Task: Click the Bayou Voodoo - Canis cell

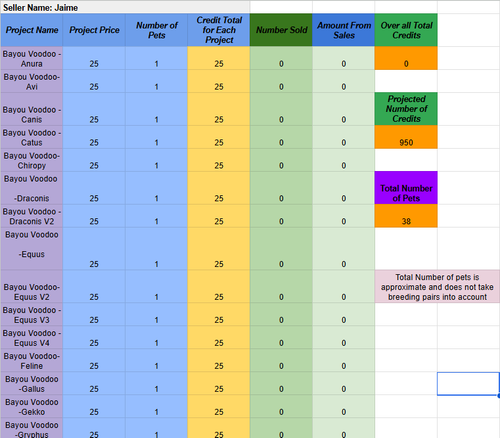Action: 32,109
